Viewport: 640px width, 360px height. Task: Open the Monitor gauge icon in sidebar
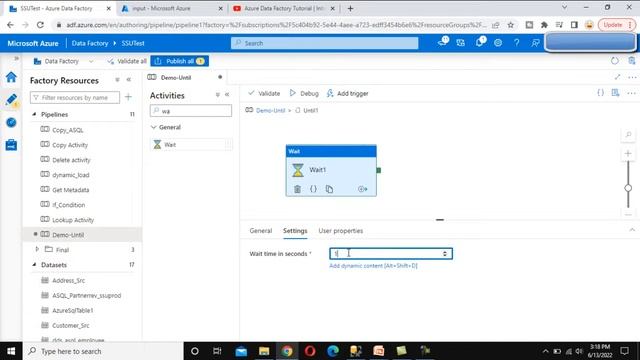11,122
